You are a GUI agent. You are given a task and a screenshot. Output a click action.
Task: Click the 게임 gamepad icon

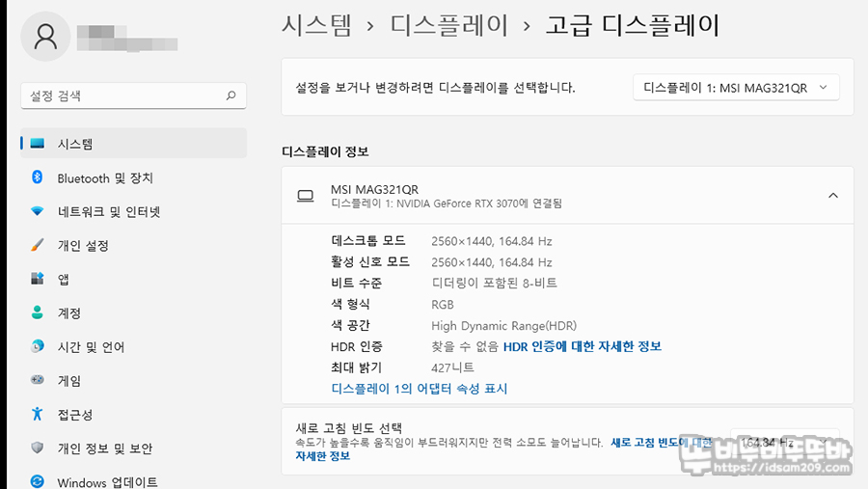37,380
